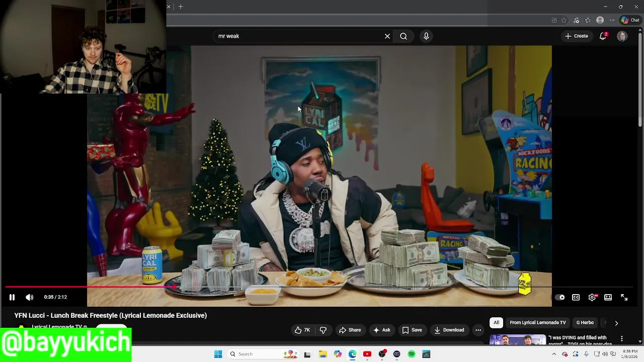Open Edge favorites list
Viewport: 644px width, 362px height.
588,20
